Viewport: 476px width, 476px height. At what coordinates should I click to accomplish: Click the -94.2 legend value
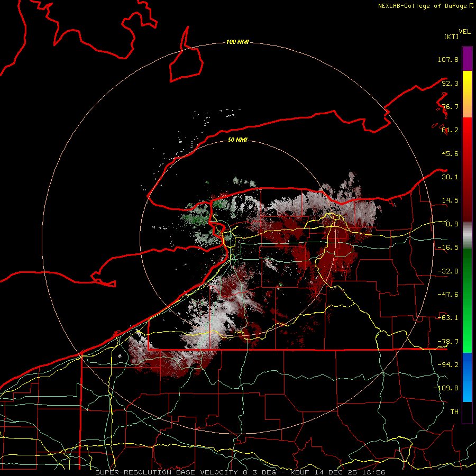pos(448,365)
